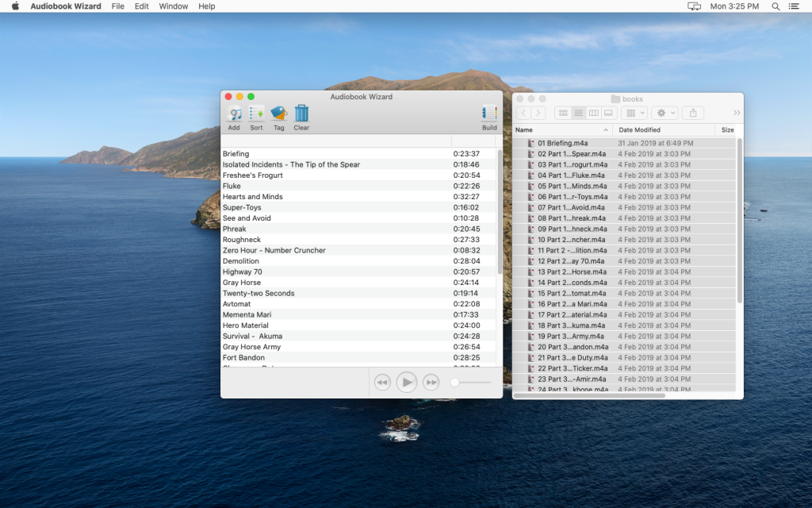812x508 pixels.
Task: Select the Briefing track
Action: [x=358, y=154]
